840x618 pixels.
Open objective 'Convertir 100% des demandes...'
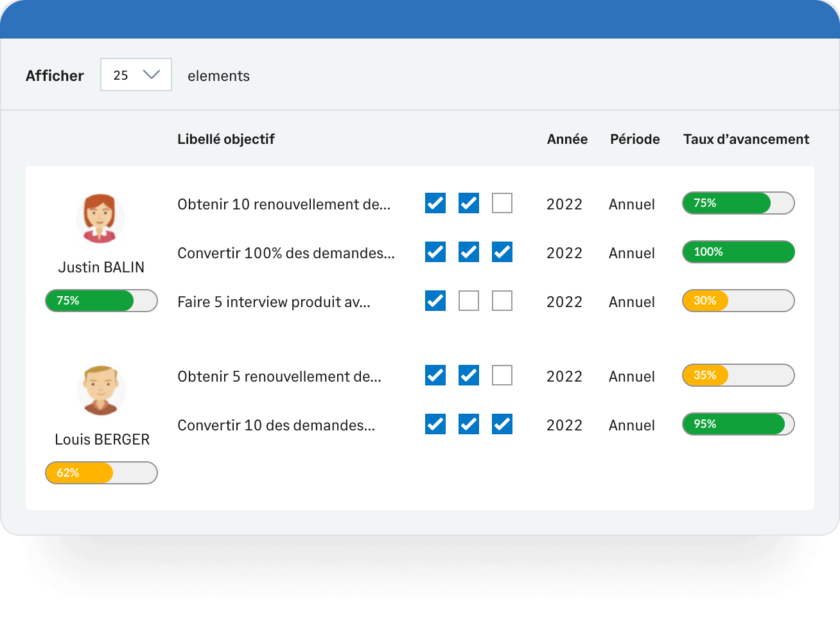pos(286,253)
